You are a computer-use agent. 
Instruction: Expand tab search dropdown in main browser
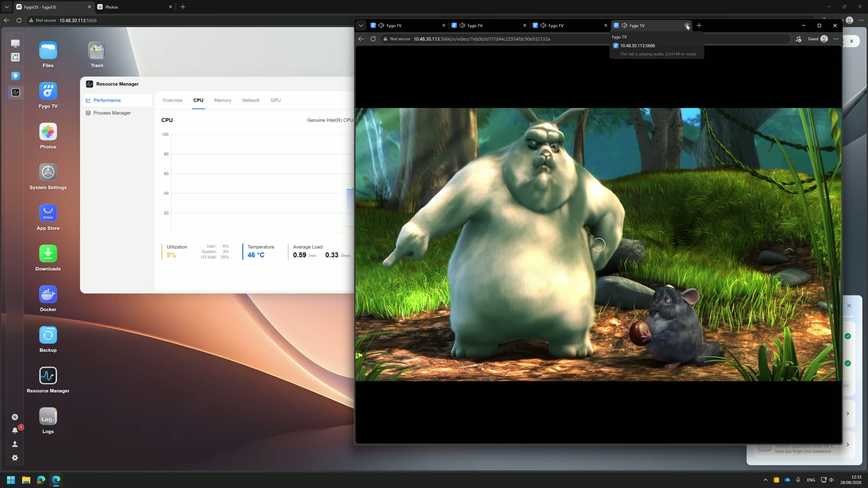pyautogui.click(x=6, y=7)
